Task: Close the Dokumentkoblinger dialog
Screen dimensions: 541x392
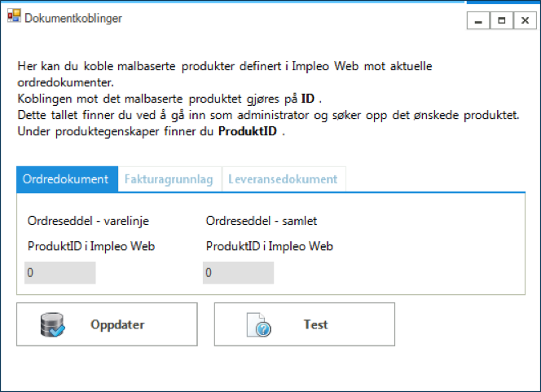Action: [523, 20]
